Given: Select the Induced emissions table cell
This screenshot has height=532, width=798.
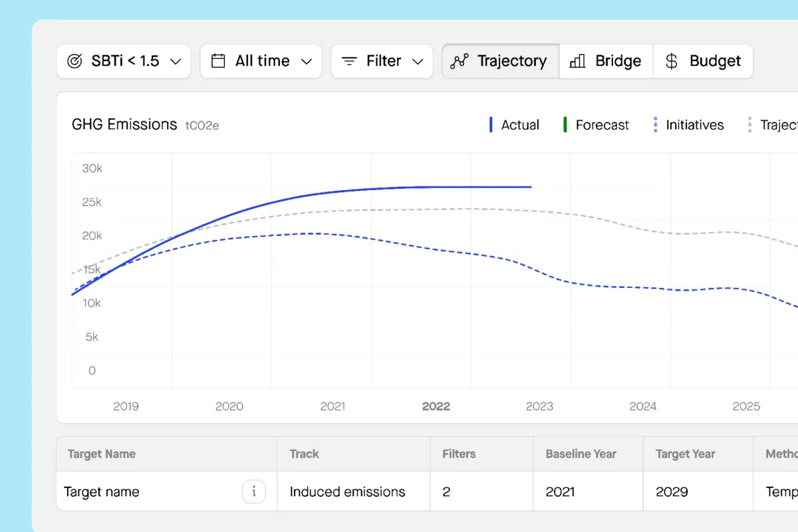Looking at the screenshot, I should tap(346, 491).
